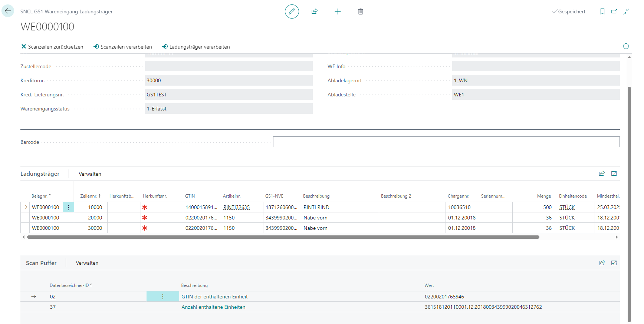Click the plus icon to create new
This screenshot has width=644, height=324.
(338, 11)
